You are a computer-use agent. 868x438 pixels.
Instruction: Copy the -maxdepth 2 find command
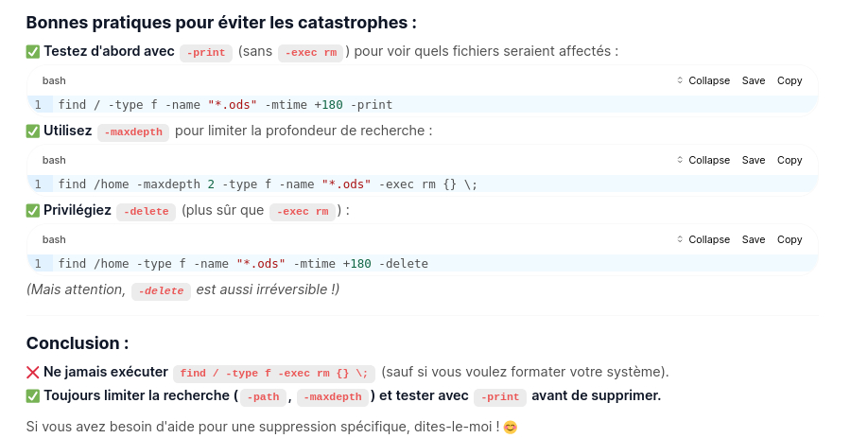point(790,160)
